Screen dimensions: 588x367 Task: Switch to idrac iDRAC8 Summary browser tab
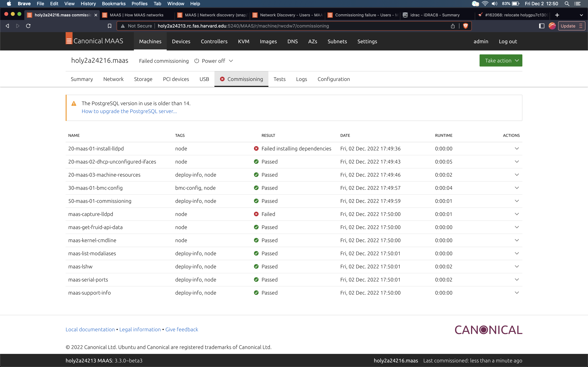click(435, 15)
